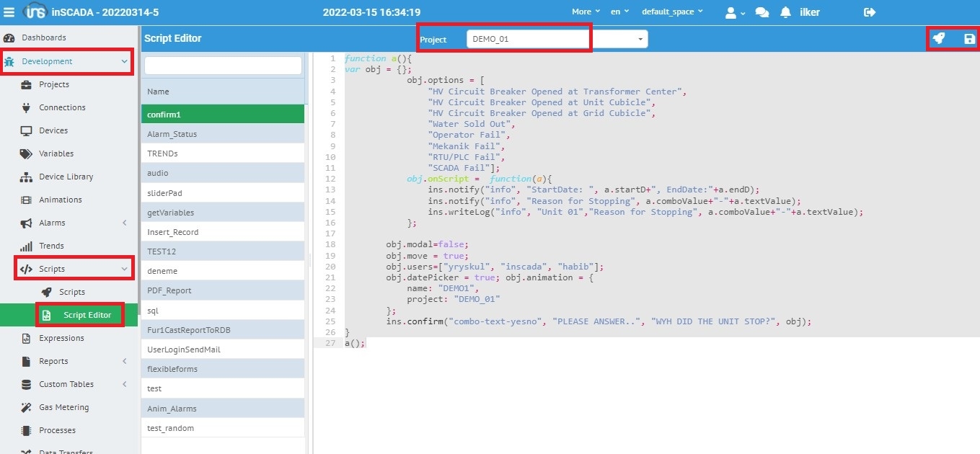
Task: Switch the default_space workspace dropdown
Action: tap(673, 12)
